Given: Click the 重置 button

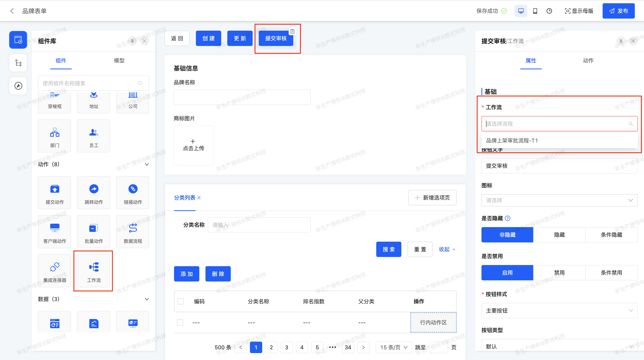Looking at the screenshot, I should pos(420,249).
